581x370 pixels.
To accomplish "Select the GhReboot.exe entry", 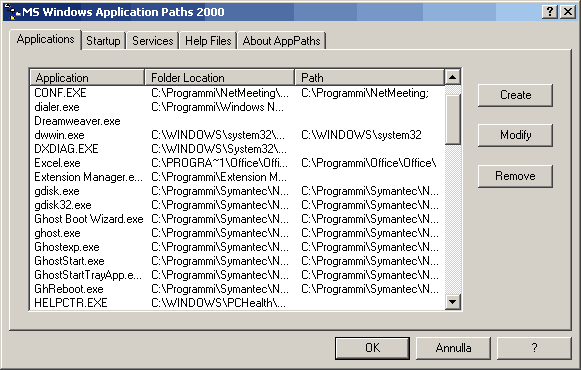I will (x=69, y=289).
